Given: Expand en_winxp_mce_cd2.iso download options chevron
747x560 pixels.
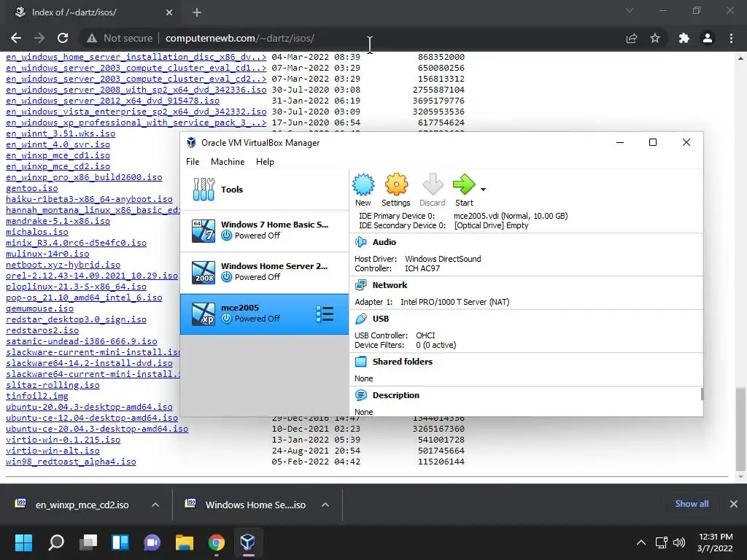Looking at the screenshot, I should [x=155, y=505].
